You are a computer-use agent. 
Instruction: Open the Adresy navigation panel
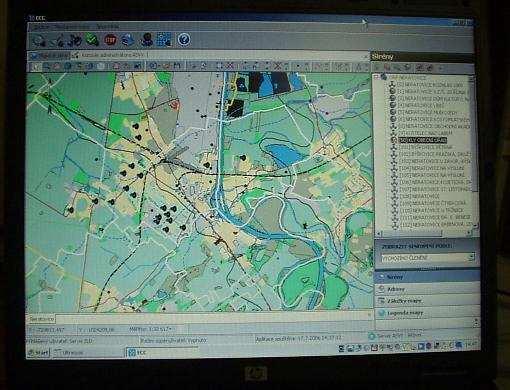[x=428, y=289]
